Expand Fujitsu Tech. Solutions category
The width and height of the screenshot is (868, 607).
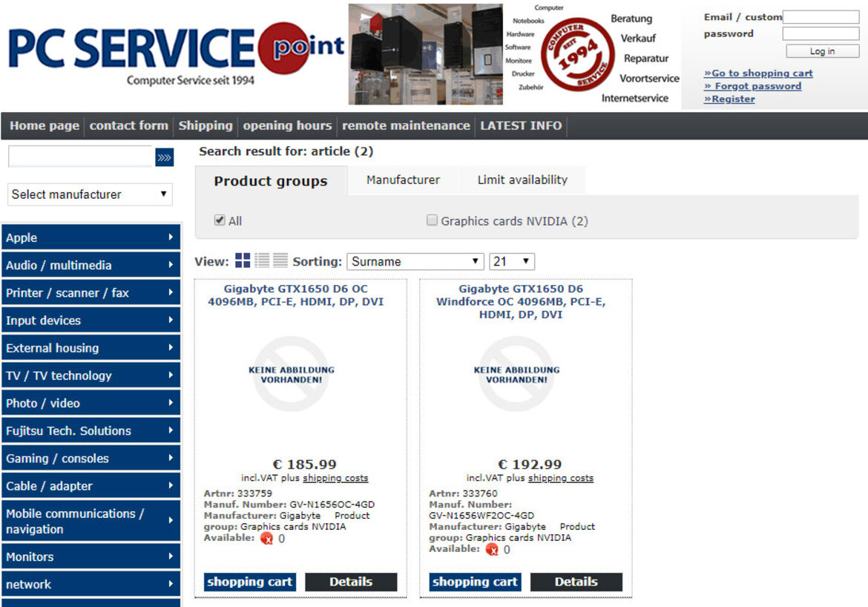coord(91,431)
